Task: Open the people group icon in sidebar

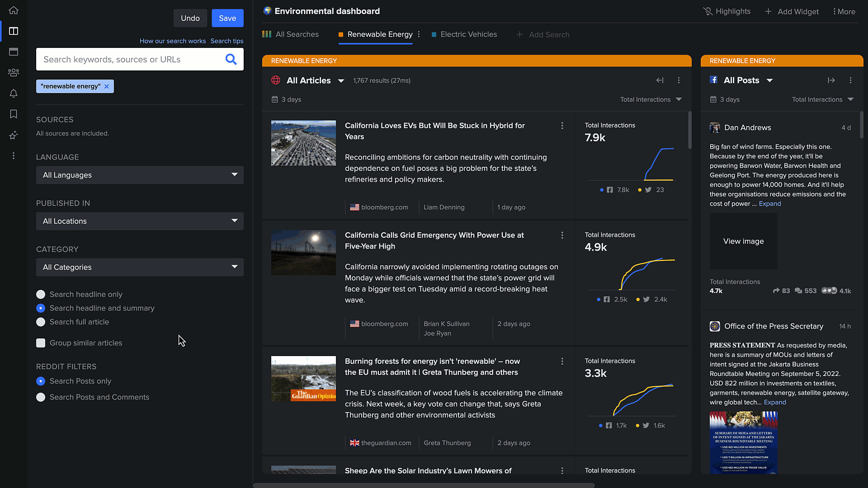Action: coord(14,72)
